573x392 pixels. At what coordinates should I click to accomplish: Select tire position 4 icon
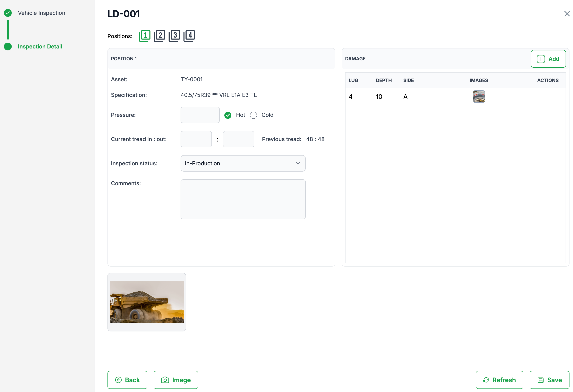pyautogui.click(x=189, y=36)
